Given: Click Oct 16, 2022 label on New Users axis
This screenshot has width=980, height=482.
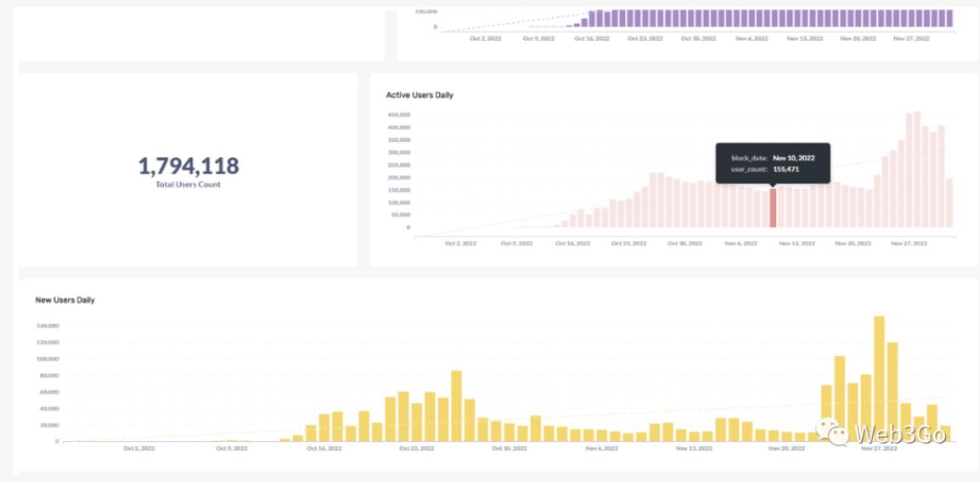Looking at the screenshot, I should (x=323, y=448).
